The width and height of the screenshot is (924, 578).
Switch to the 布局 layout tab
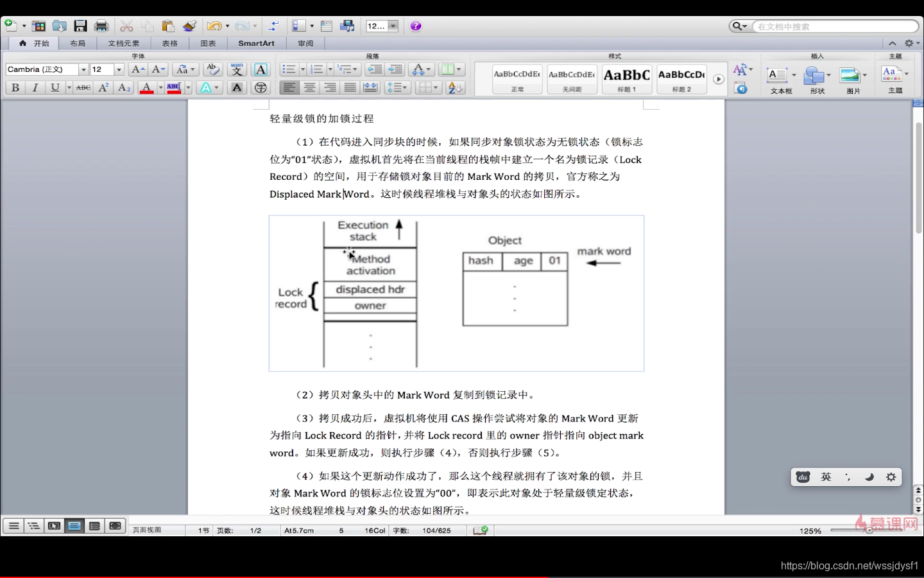[x=78, y=43]
